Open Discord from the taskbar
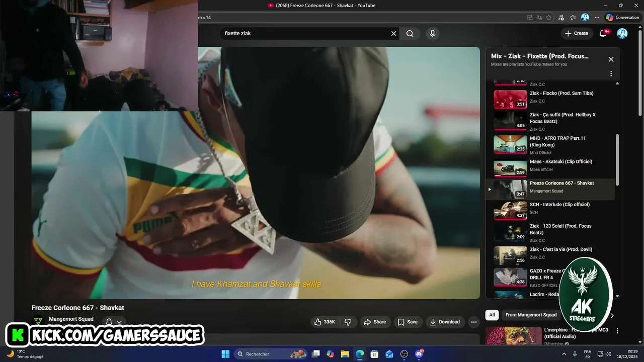The height and width of the screenshot is (362, 644). click(x=419, y=354)
